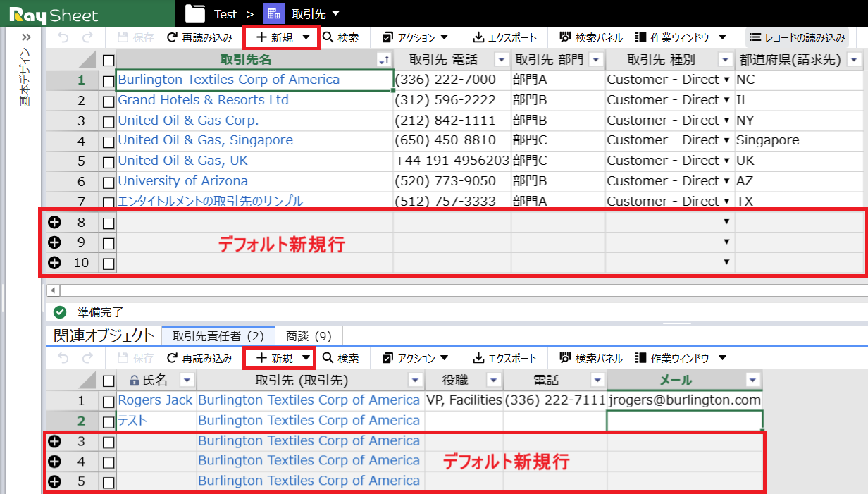This screenshot has height=494, width=868.
Task: Click plus icon on lower grid row 3
Action: tap(54, 441)
